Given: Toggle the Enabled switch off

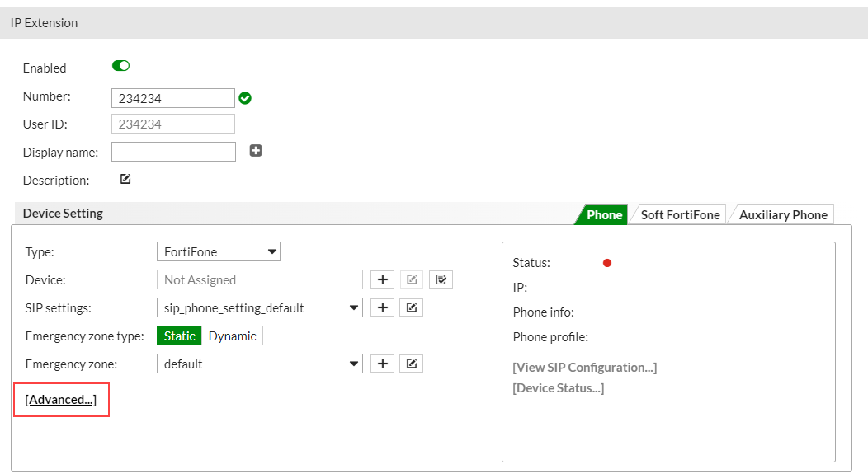Looking at the screenshot, I should (x=120, y=66).
